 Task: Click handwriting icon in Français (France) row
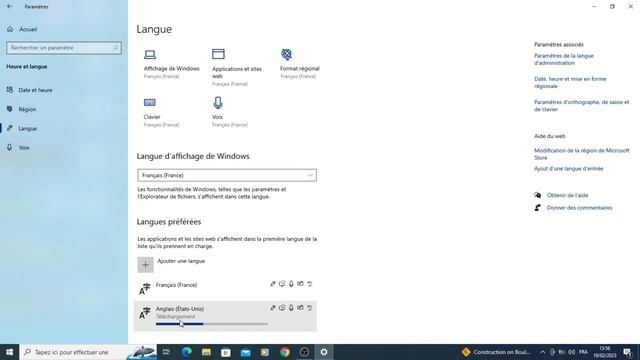pyautogui.click(x=300, y=284)
